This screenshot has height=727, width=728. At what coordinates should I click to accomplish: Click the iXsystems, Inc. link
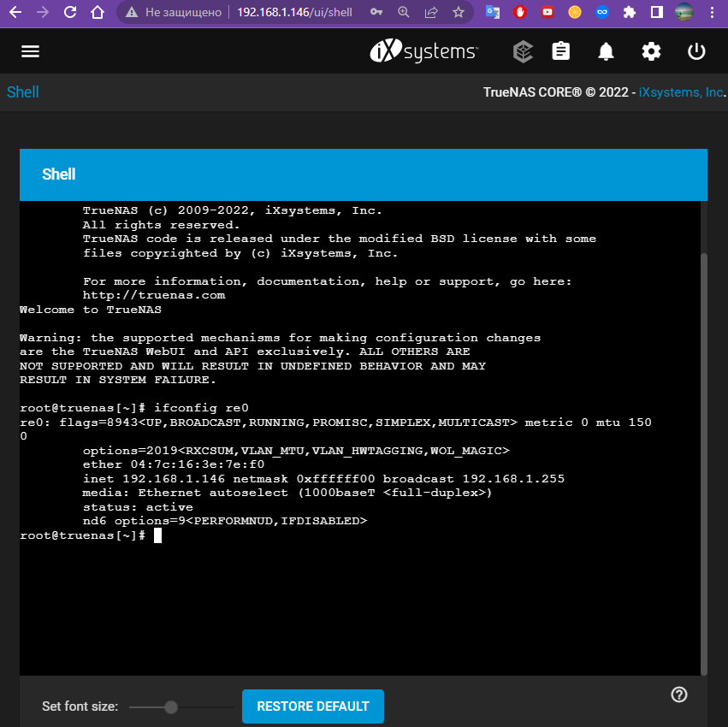682,92
